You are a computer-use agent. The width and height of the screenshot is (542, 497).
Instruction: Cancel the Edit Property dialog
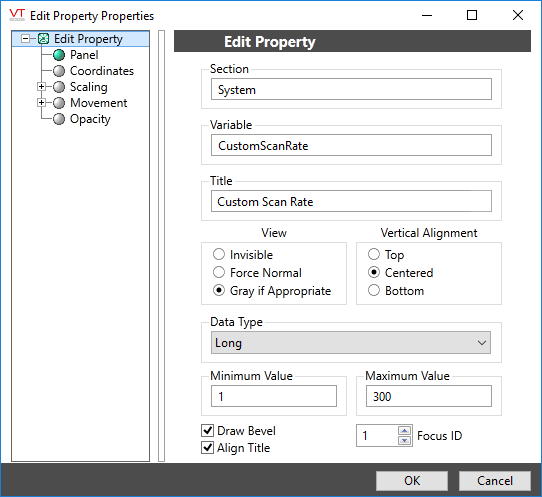click(495, 481)
